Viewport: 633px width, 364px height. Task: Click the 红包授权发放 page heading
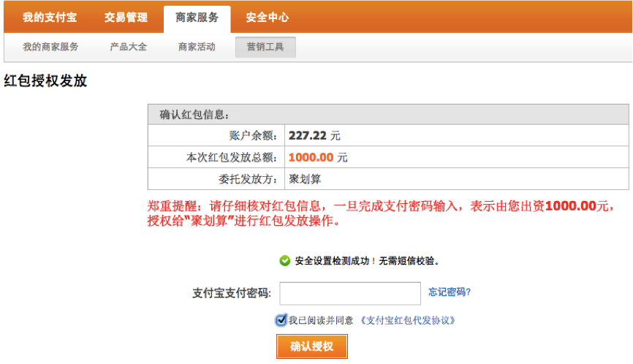coord(45,80)
